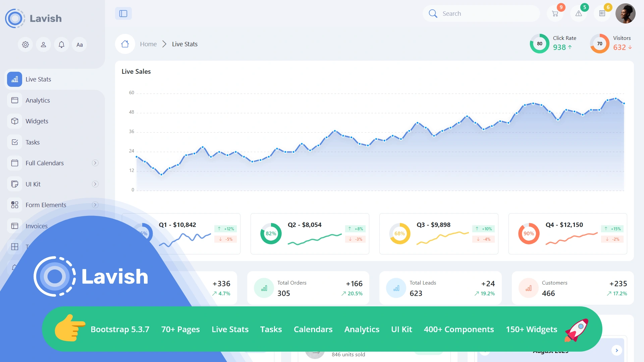Open Home from the breadcrumb
Image resolution: width=644 pixels, height=362 pixels.
click(148, 44)
